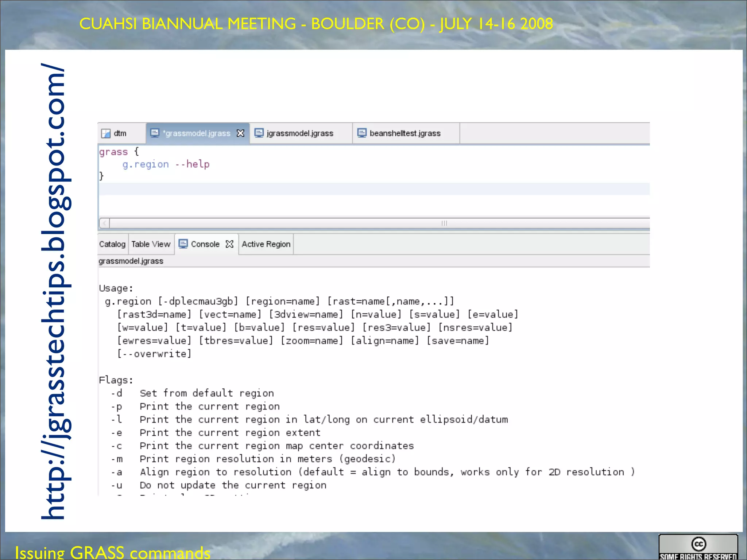
Task: Place cursor on highlighted empty editor line
Action: click(365, 189)
